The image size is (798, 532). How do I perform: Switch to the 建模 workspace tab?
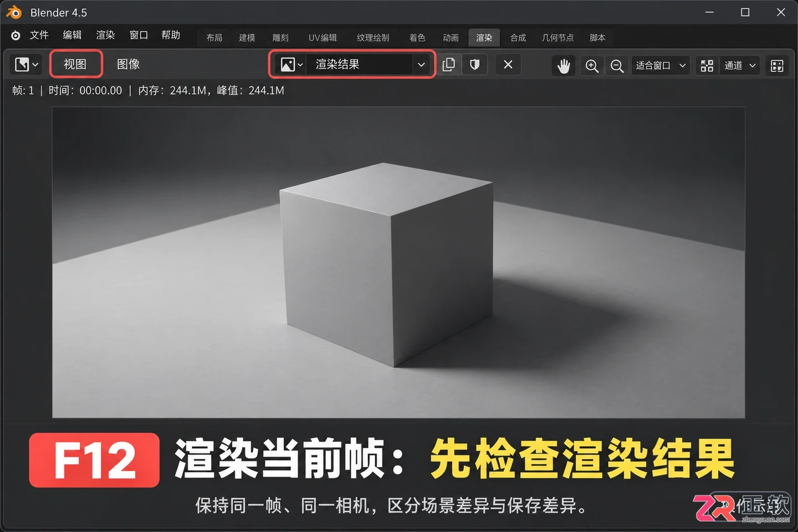247,38
